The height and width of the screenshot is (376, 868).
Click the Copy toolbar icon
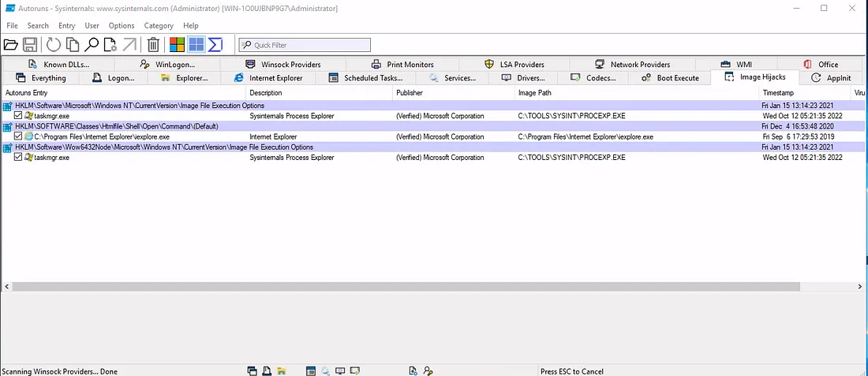[73, 45]
